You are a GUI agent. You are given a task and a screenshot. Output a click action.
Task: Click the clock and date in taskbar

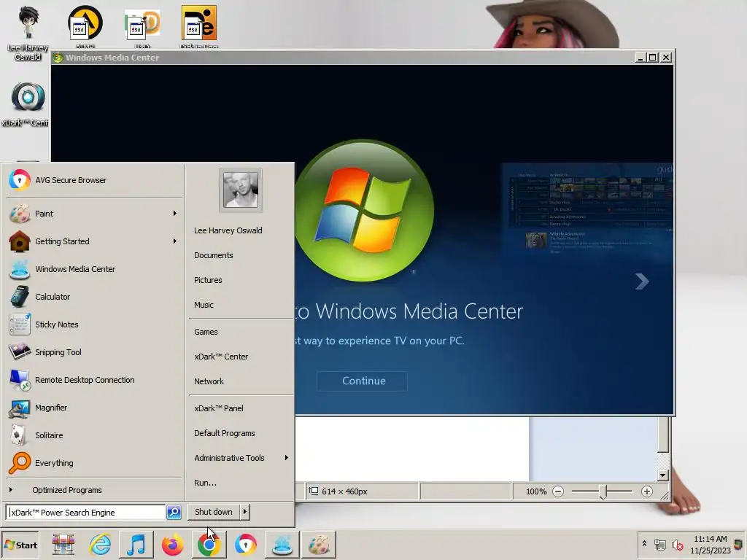point(711,545)
